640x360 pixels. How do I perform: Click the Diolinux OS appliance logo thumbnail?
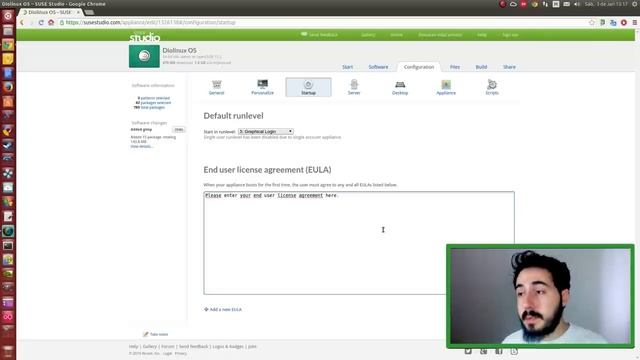pos(144,56)
